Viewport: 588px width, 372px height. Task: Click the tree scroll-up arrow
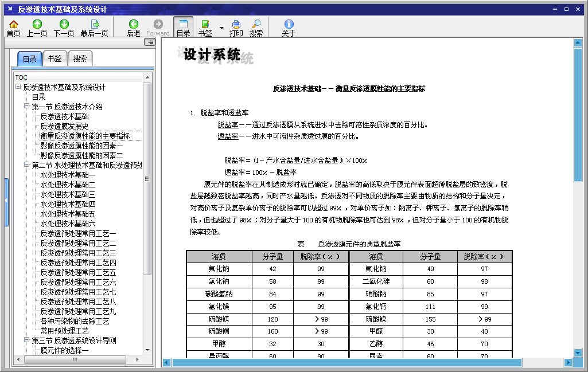point(147,77)
